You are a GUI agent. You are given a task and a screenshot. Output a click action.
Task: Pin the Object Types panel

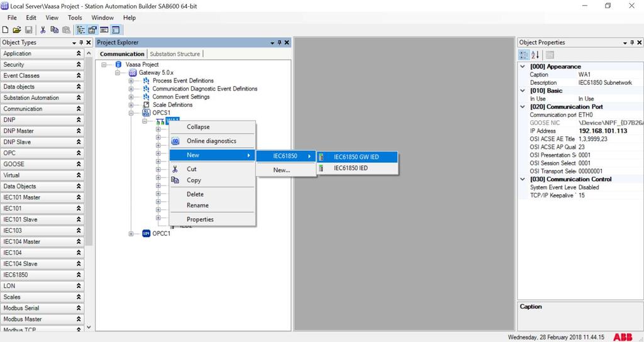tap(81, 42)
